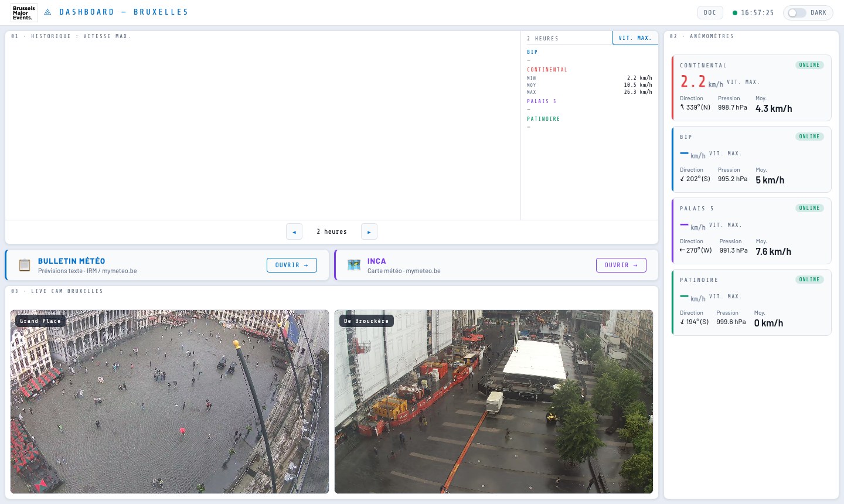Click the Continental 2.2 km/h reading
844x504 pixels.
(702, 82)
